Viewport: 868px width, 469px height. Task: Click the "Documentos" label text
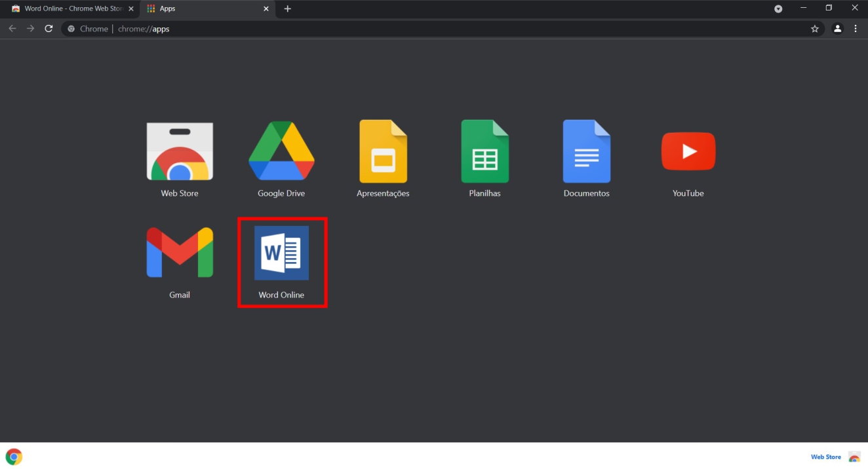click(x=586, y=193)
